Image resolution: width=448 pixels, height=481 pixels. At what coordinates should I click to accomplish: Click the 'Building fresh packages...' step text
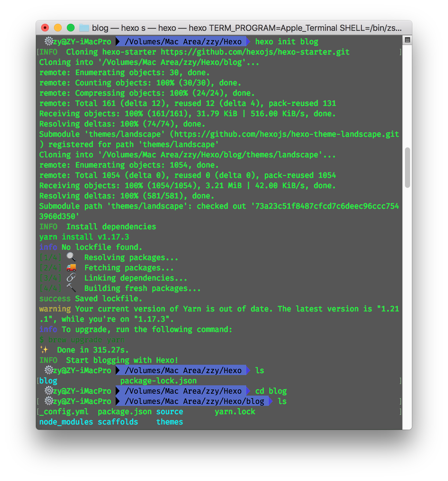tap(142, 288)
